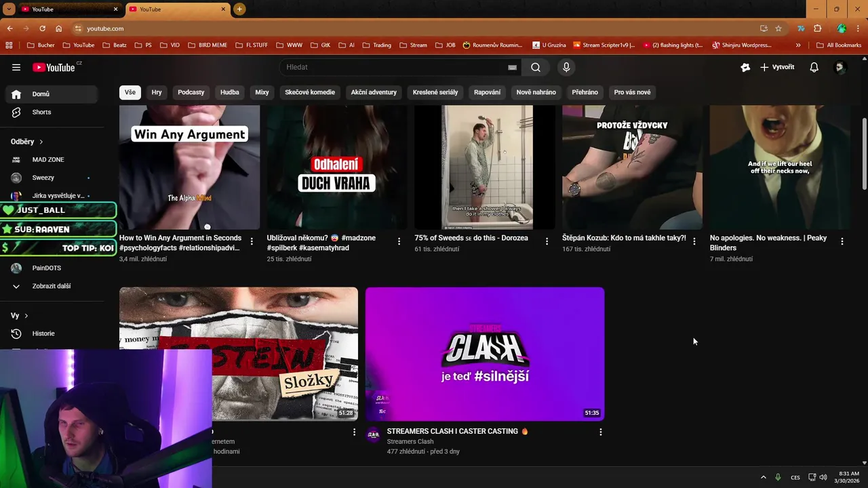Open options for 75% of Swedes short
Image resolution: width=868 pixels, height=488 pixels.
coord(547,241)
